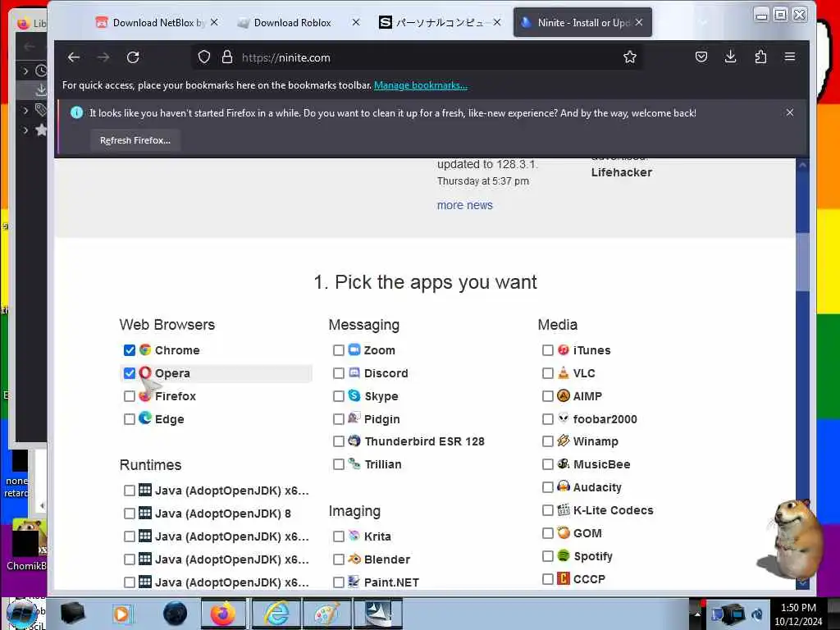Open the Manage bookmarks... link

click(x=421, y=85)
